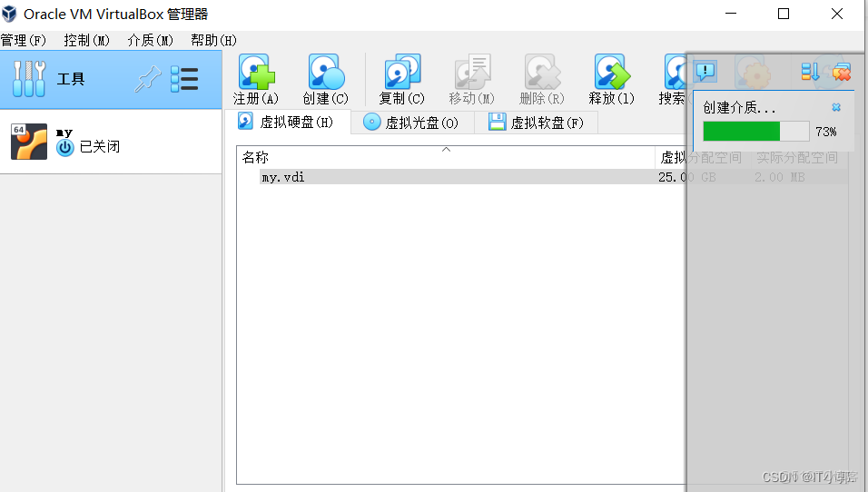This screenshot has width=868, height=492.
Task: Click the 73% progress label
Action: (825, 132)
